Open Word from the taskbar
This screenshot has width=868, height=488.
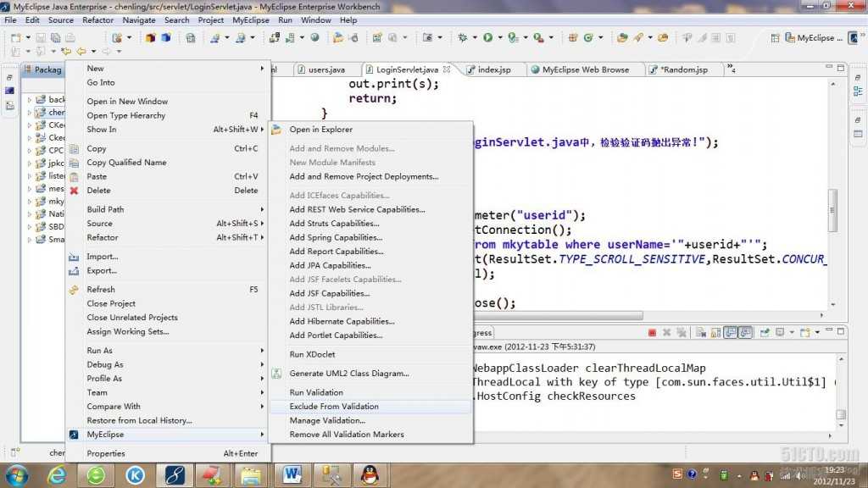[292, 475]
